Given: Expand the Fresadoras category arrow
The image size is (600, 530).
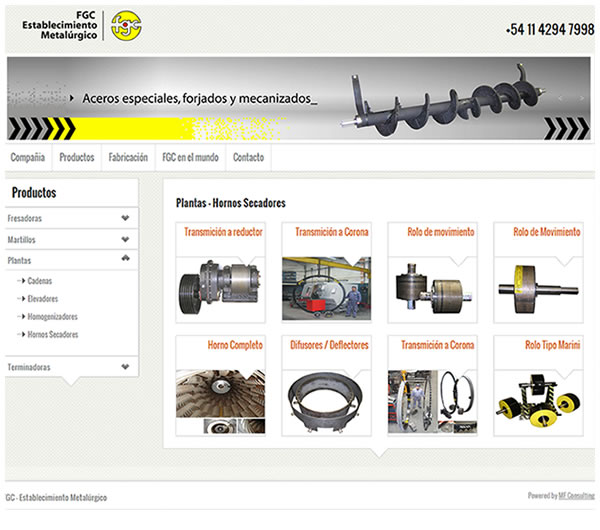Looking at the screenshot, I should [125, 218].
